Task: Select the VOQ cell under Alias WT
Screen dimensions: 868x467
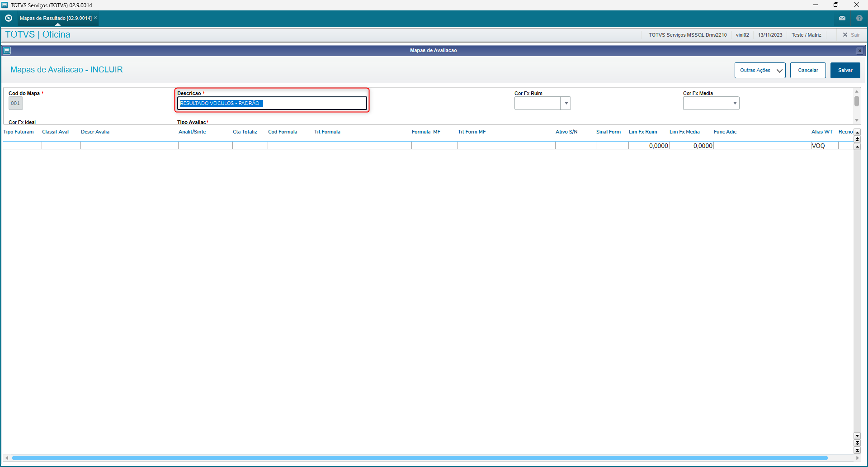Action: [825, 146]
